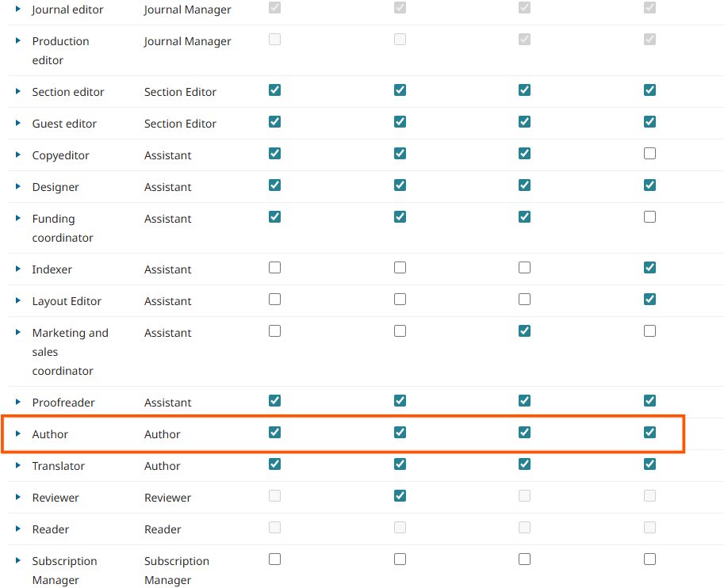Viewport: 724px width, 588px height.
Task: Expand the Reader role row
Action: point(18,529)
